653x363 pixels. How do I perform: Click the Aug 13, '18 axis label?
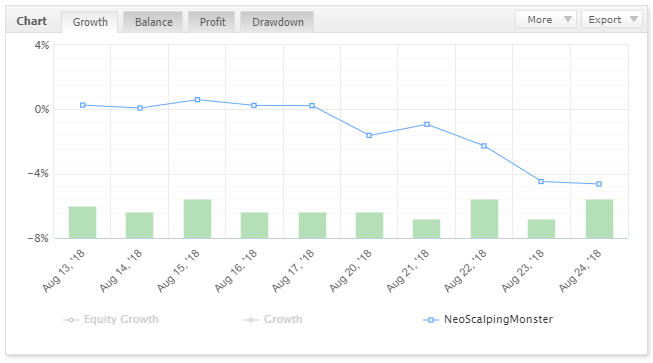[63, 271]
